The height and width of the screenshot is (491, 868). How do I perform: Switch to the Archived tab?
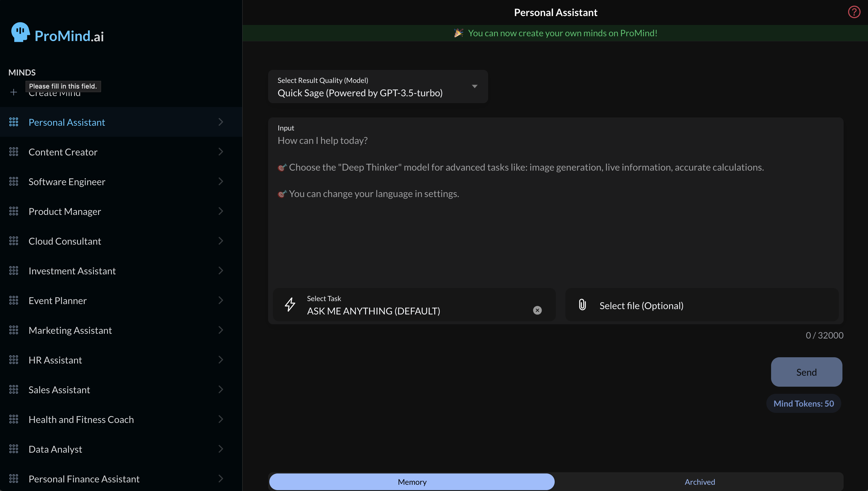coord(699,481)
